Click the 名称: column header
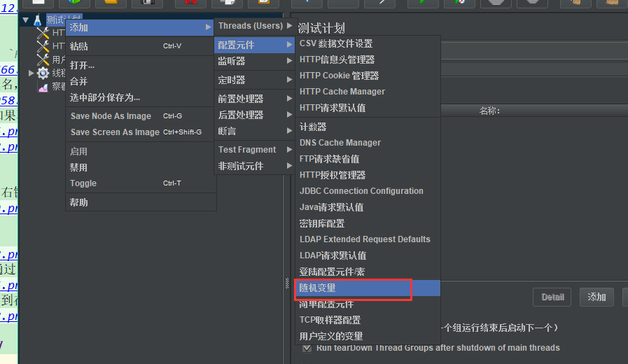The width and height of the screenshot is (628, 364). pos(489,111)
